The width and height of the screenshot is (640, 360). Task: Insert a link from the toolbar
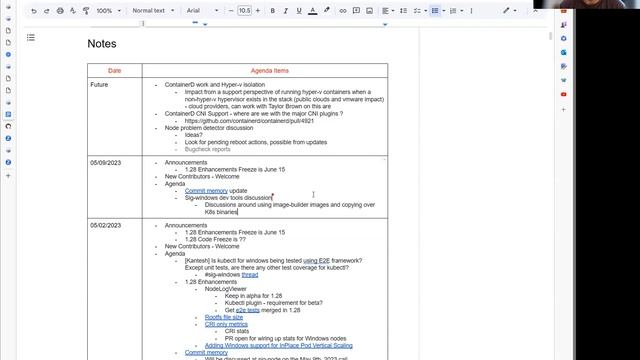pyautogui.click(x=343, y=11)
